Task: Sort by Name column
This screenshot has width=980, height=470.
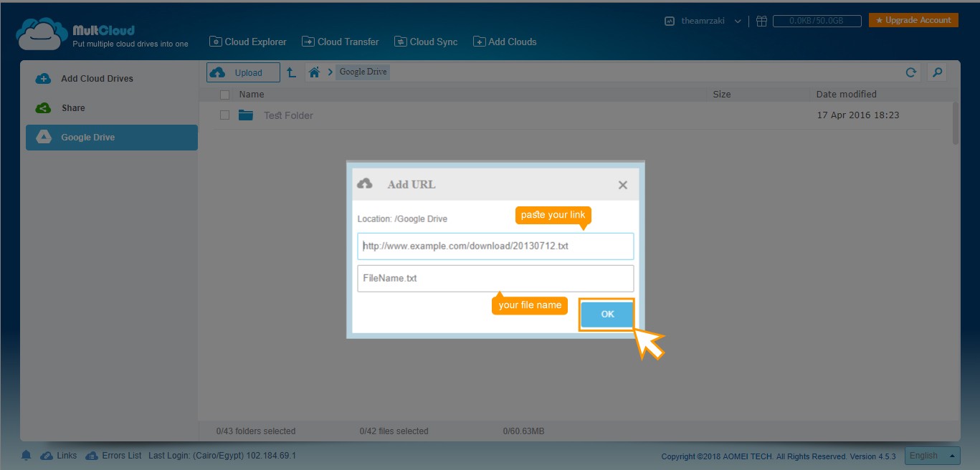Action: (x=252, y=94)
